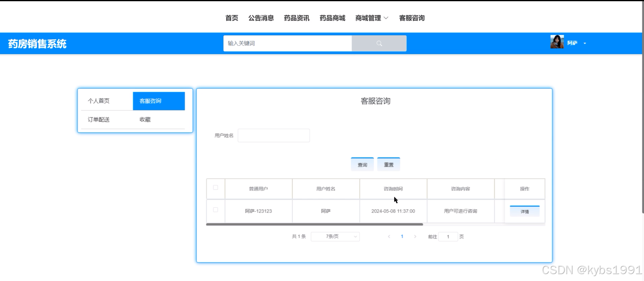644x281 pixels.
Task: Click the 咨询内容 column header
Action: click(460, 189)
